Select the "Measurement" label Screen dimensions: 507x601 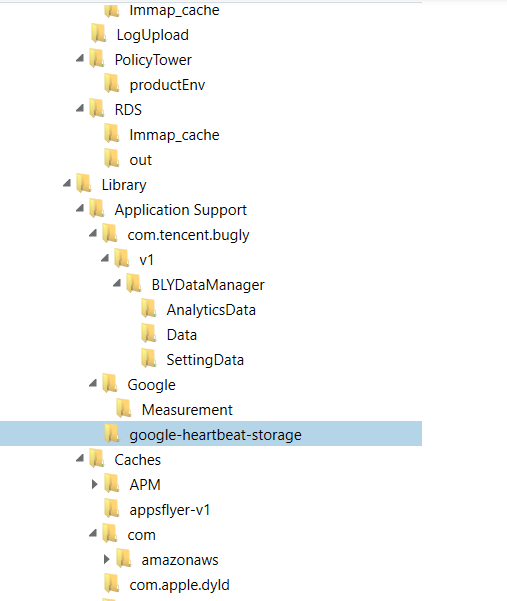tap(187, 410)
